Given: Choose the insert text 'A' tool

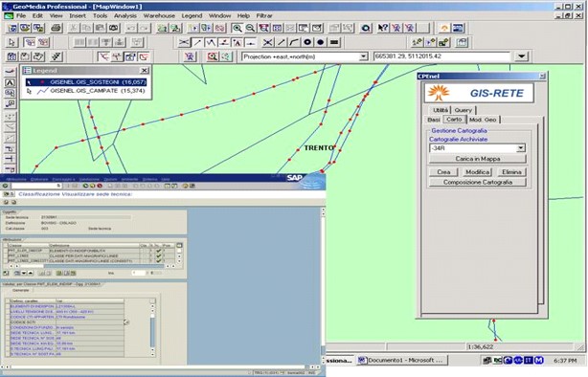Looking at the screenshot, I should pos(237,42).
